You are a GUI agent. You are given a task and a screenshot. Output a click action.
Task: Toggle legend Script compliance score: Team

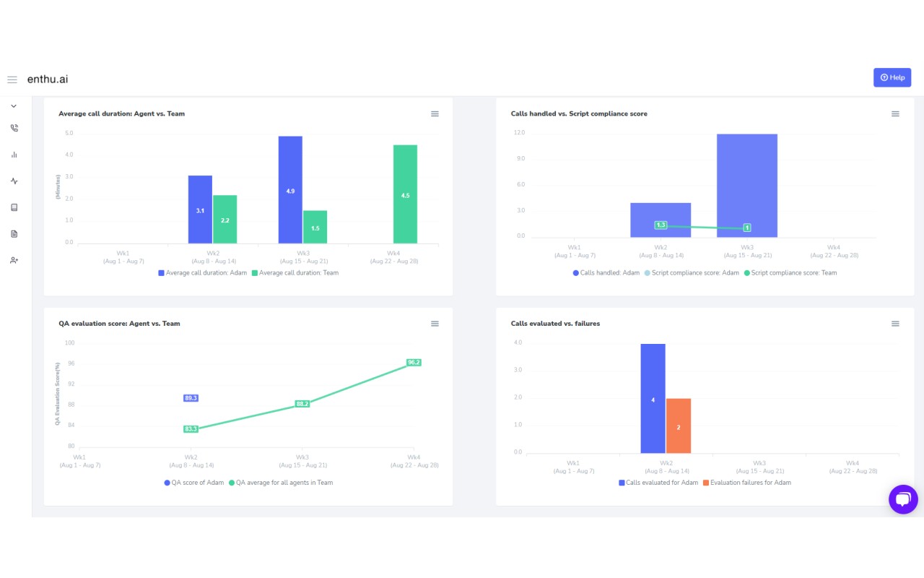[x=790, y=273]
